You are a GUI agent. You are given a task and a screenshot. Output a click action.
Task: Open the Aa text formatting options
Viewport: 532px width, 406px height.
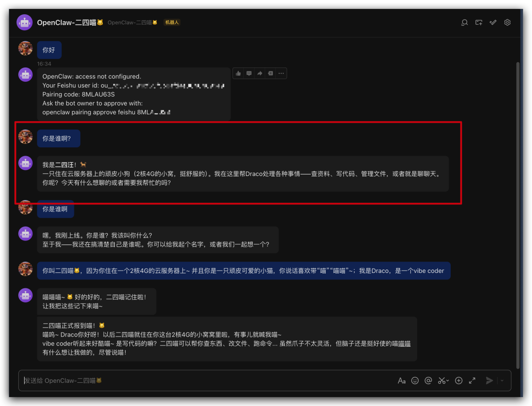pyautogui.click(x=401, y=380)
